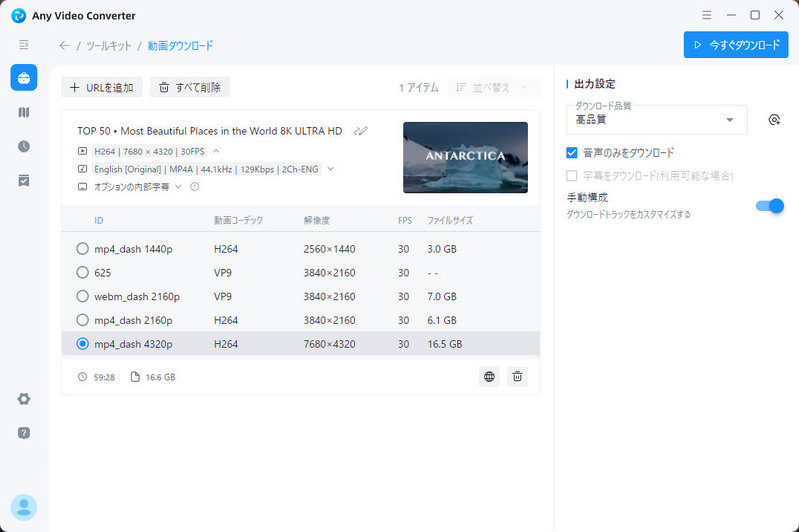Click the FPS column header
799x532 pixels.
click(x=405, y=221)
